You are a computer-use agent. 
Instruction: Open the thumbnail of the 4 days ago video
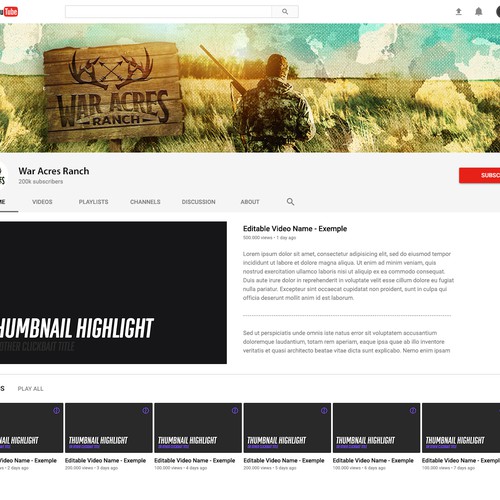(x=198, y=428)
